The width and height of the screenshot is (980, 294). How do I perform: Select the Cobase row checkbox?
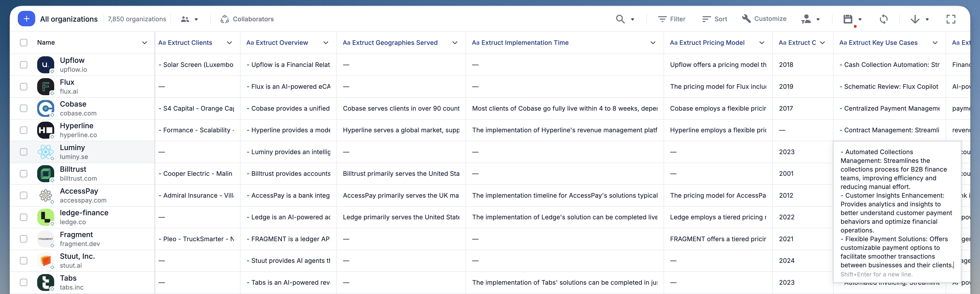24,108
